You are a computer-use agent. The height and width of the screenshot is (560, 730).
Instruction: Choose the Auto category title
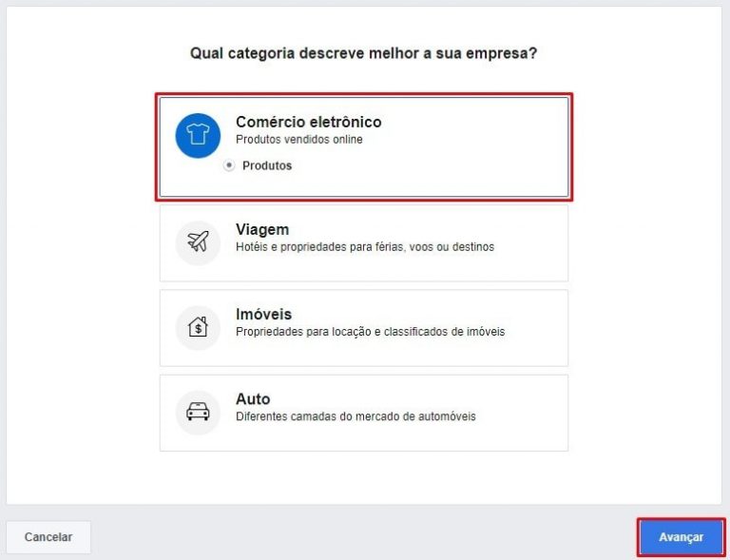tap(253, 399)
